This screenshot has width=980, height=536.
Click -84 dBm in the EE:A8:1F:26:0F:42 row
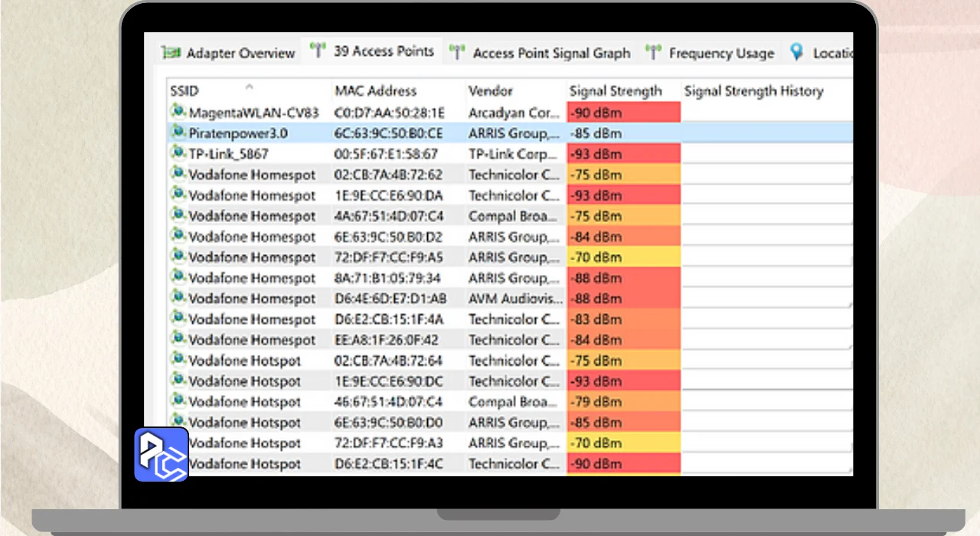click(623, 340)
